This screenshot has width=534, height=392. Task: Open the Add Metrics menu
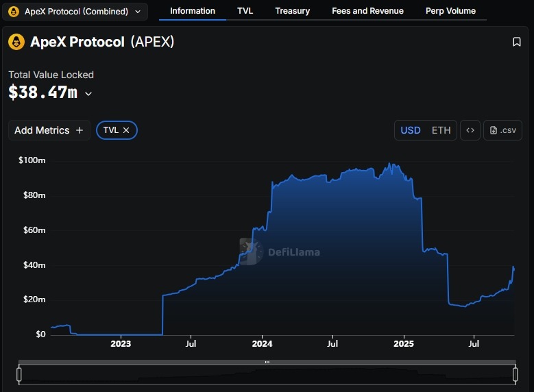[49, 130]
